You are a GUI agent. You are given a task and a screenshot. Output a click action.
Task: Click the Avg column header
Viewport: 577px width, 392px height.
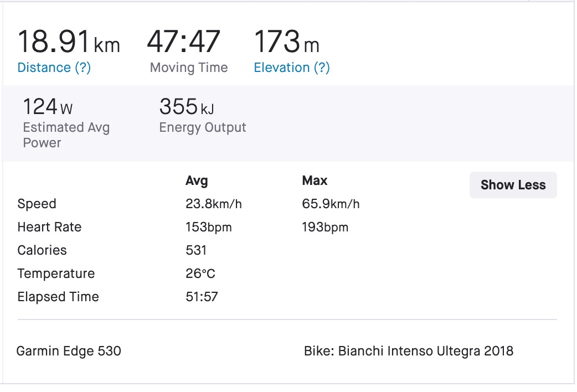point(197,180)
